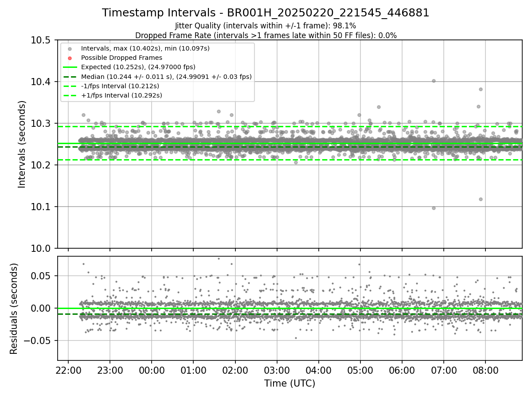Click legend entry "+1/fps Interval (10.292s)"
The height and width of the screenshot is (399, 532).
(121, 95)
